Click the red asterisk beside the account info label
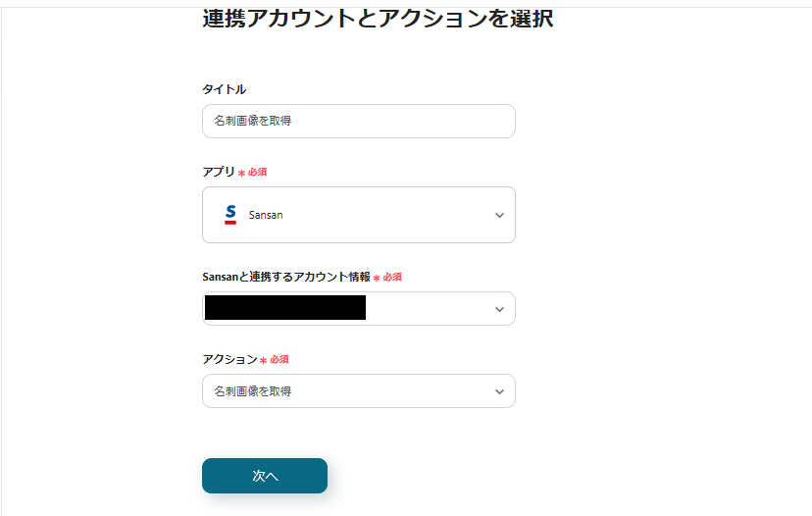Viewport: 812px width, 516px height. coord(377,278)
